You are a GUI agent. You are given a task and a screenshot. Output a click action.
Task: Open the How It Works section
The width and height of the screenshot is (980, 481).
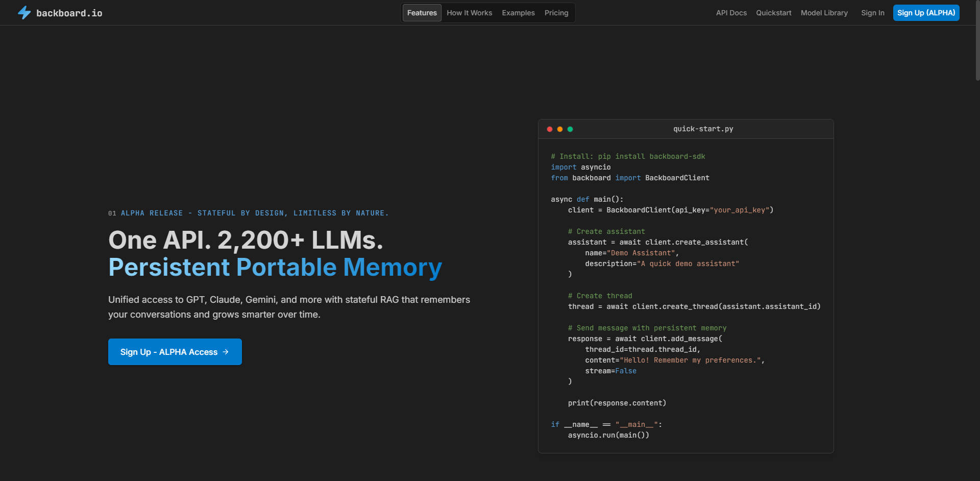click(469, 12)
